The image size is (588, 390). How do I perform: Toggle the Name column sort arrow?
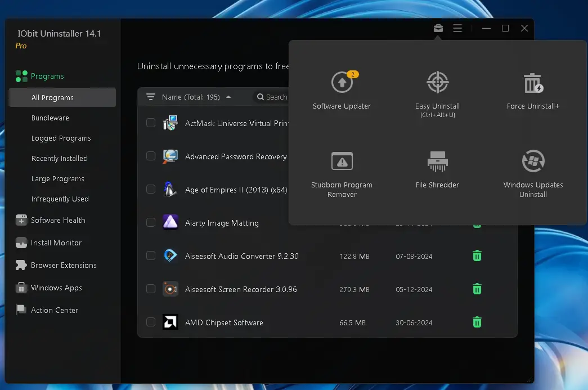coord(228,97)
